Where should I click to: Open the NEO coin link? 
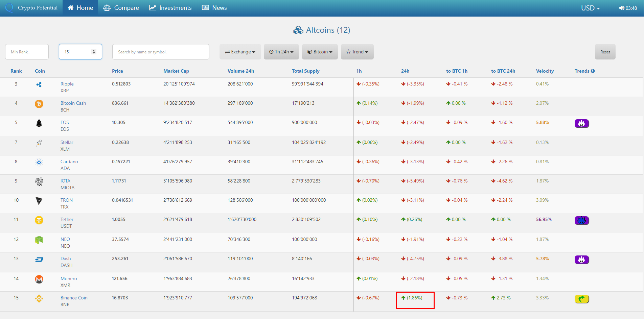[65, 239]
